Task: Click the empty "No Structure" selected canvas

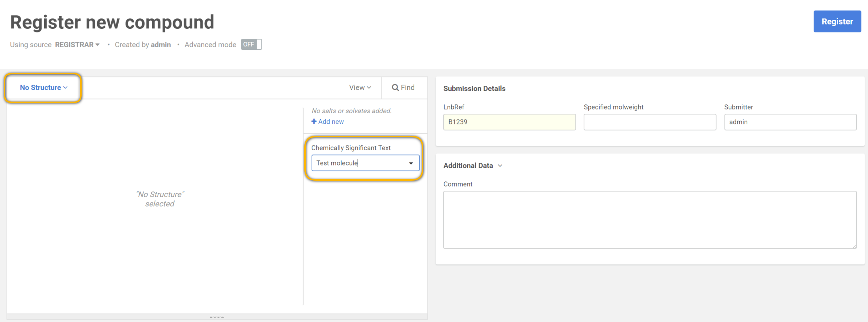Action: pos(160,199)
